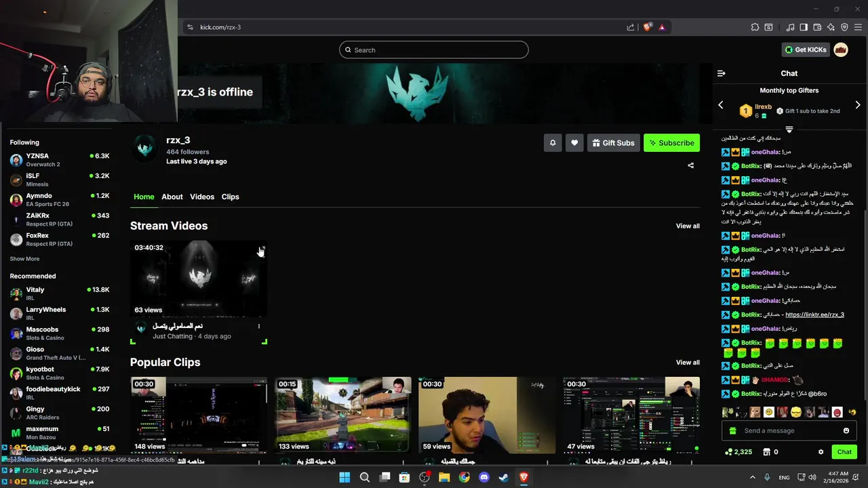Click the Gift Subs button

coord(613,143)
